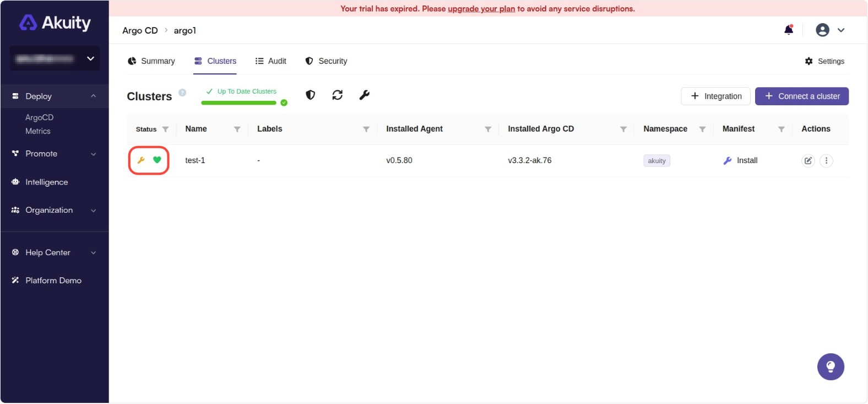Click the argo1 breadcrumb
The image size is (868, 404).
click(185, 30)
